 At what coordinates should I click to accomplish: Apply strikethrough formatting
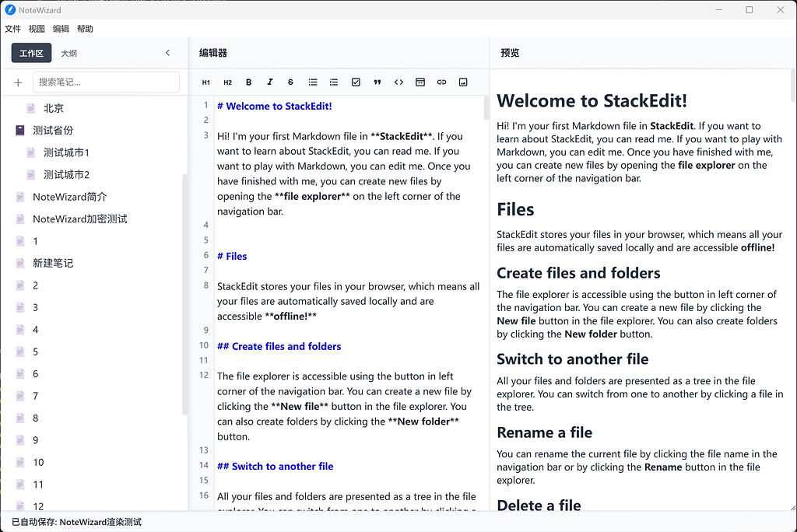point(291,82)
